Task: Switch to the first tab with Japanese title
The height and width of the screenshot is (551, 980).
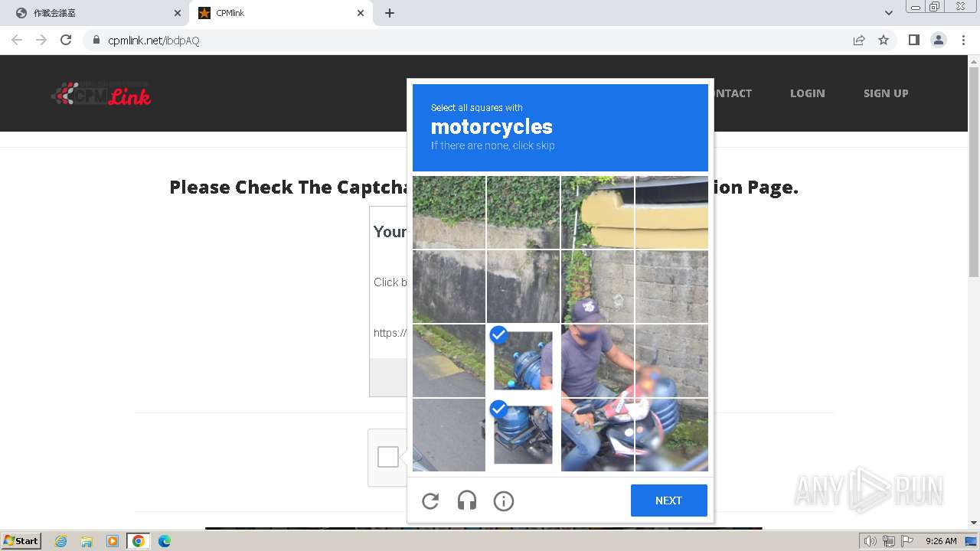Action: [x=97, y=13]
